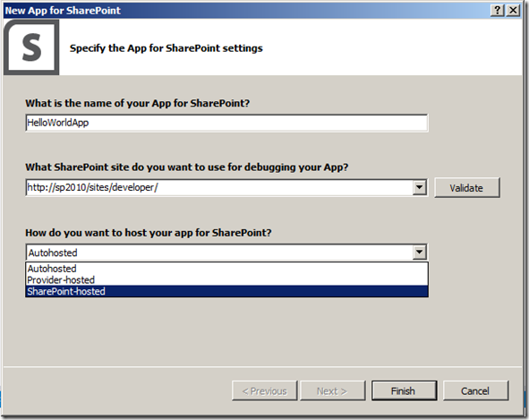Click the 'What SharePoint site' debugging question label
The width and height of the screenshot is (529, 420).
pos(186,167)
